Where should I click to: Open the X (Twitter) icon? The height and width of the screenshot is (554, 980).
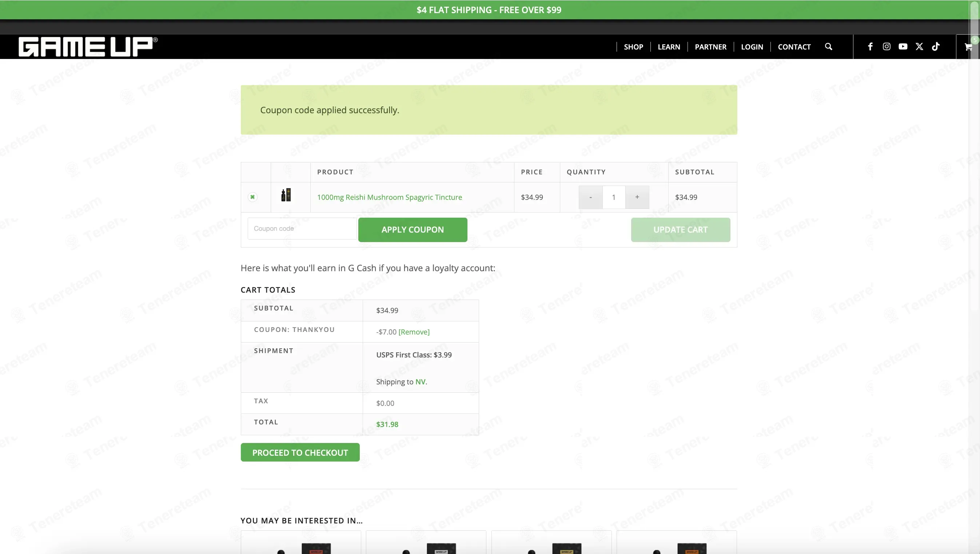pos(919,47)
